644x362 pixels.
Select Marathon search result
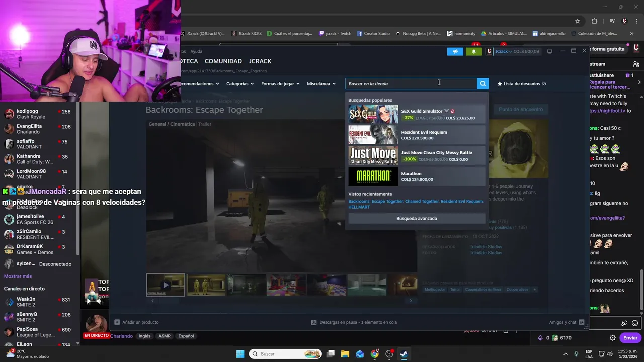417,176
